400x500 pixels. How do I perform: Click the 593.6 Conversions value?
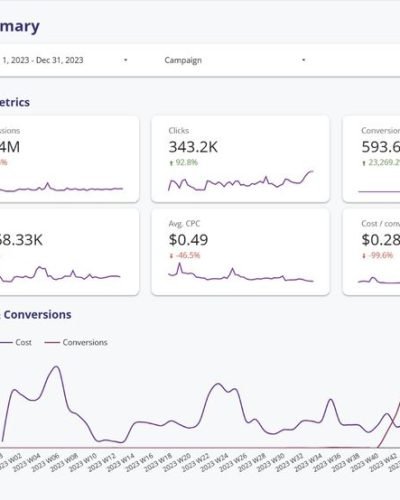381,147
